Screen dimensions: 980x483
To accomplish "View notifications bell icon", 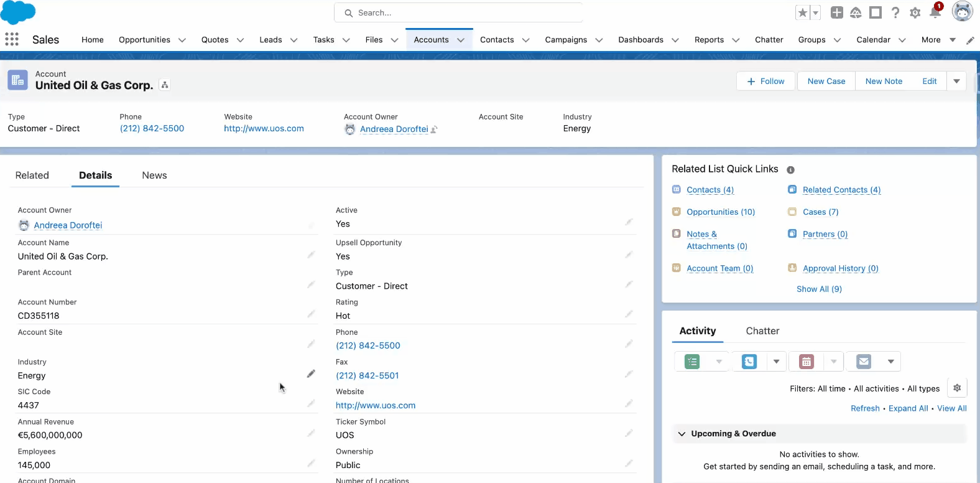I will [935, 12].
